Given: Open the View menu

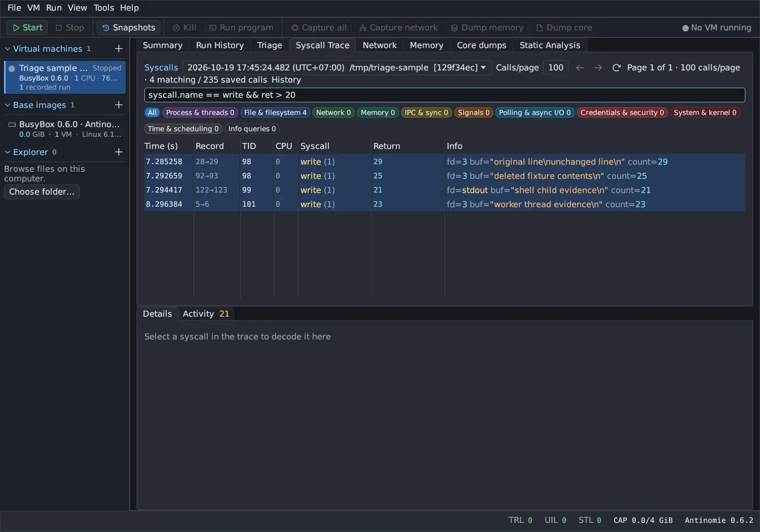Looking at the screenshot, I should pos(78,8).
